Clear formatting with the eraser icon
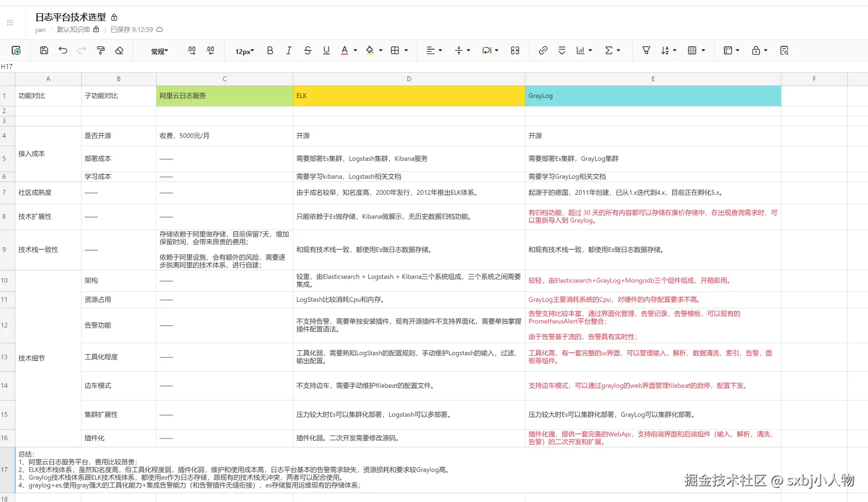The height and width of the screenshot is (502, 868). coord(119,51)
